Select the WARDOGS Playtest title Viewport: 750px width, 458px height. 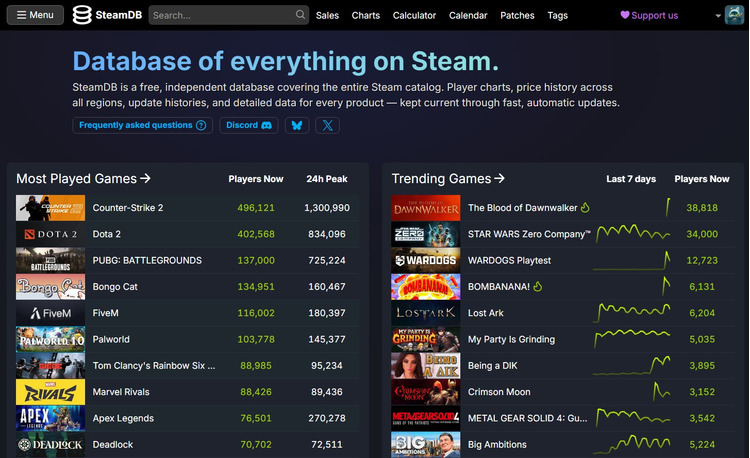509,261
